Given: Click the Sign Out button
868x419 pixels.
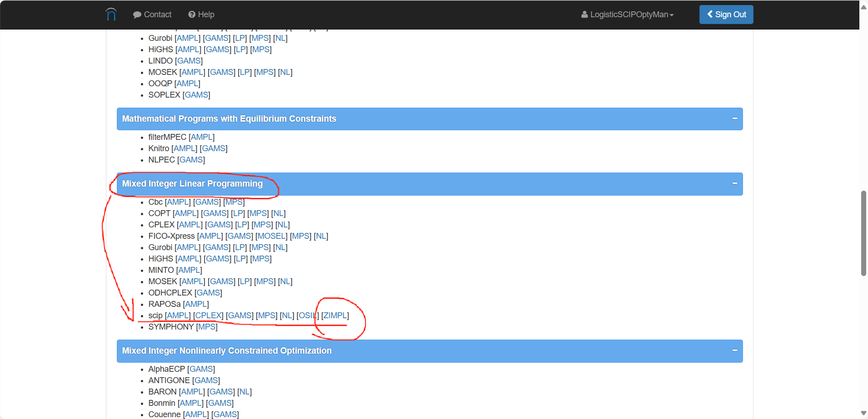Looking at the screenshot, I should click(726, 15).
